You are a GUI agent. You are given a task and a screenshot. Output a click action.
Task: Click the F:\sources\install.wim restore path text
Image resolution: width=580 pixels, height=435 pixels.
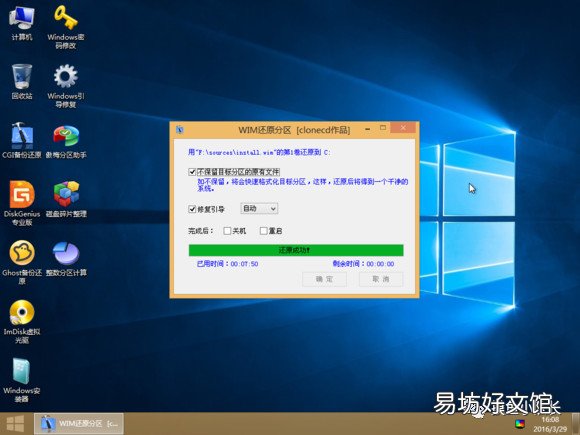click(x=259, y=152)
